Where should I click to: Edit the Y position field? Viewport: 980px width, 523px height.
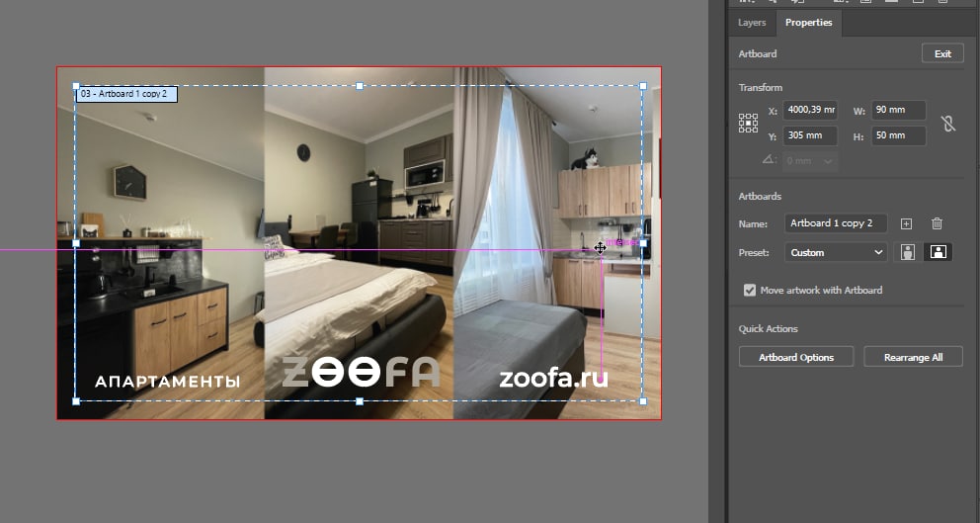click(810, 135)
